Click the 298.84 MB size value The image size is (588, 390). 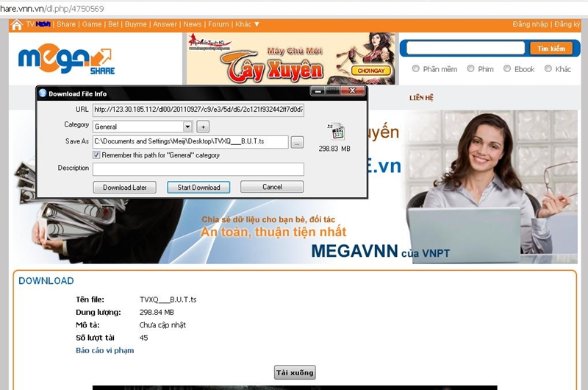(x=157, y=312)
